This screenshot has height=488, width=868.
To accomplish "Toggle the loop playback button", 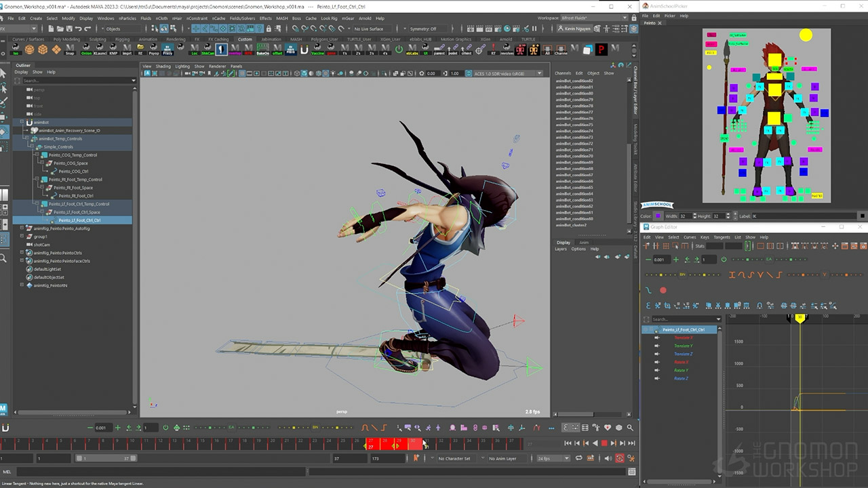I will [x=578, y=458].
